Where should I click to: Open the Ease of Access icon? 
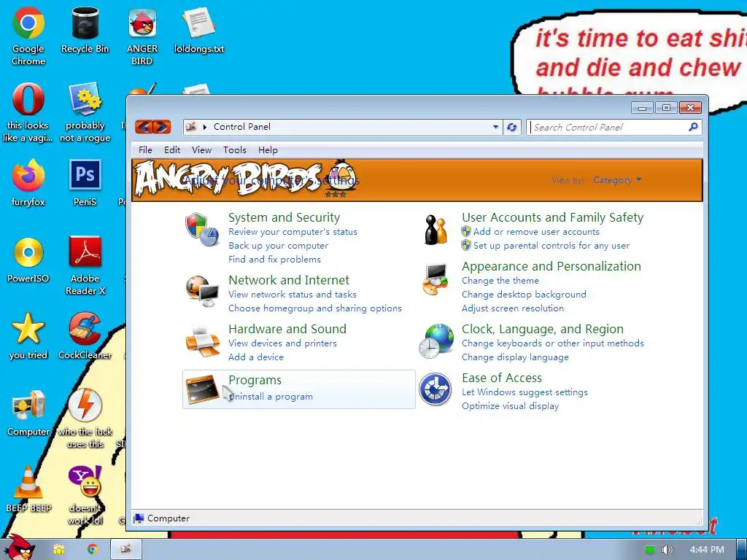point(435,389)
